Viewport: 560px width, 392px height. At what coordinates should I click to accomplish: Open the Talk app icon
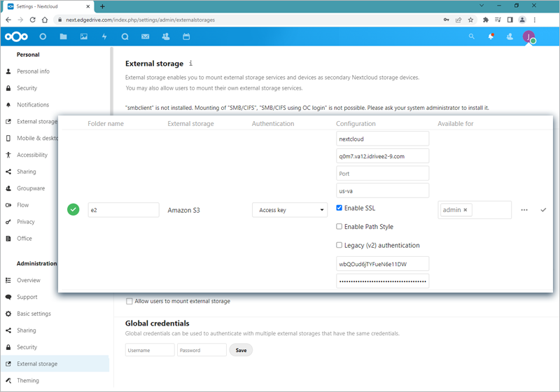125,36
